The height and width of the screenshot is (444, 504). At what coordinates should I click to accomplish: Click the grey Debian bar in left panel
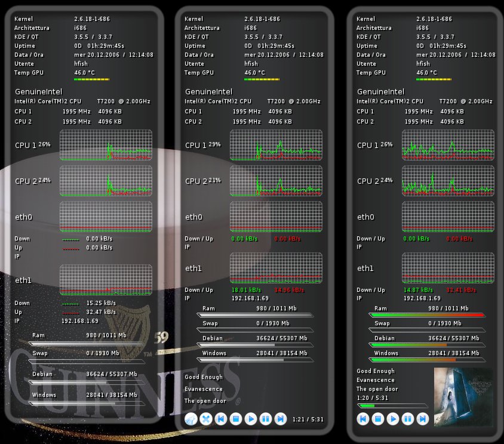click(86, 383)
